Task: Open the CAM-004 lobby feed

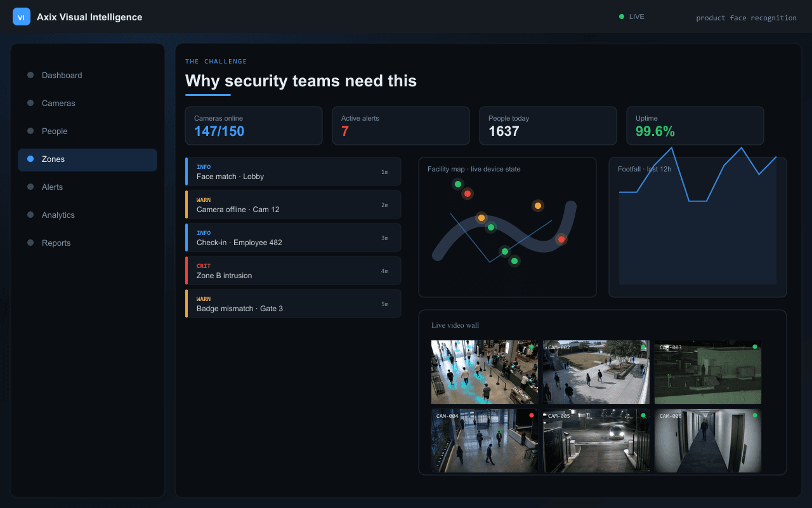Action: 485,441
